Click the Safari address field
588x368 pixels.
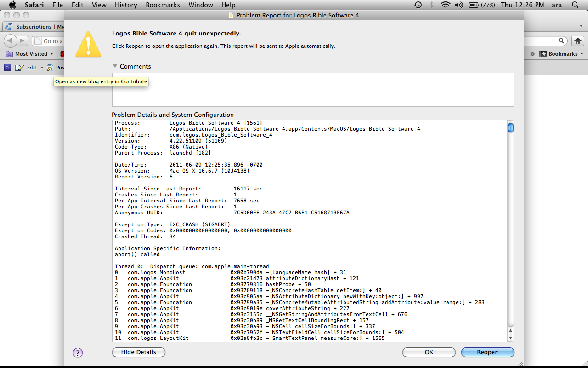pos(47,41)
